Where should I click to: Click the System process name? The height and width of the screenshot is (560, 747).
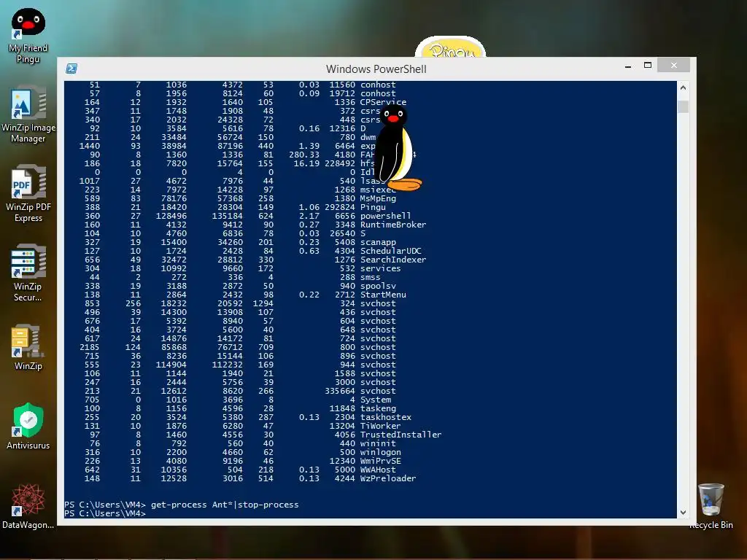(376, 400)
